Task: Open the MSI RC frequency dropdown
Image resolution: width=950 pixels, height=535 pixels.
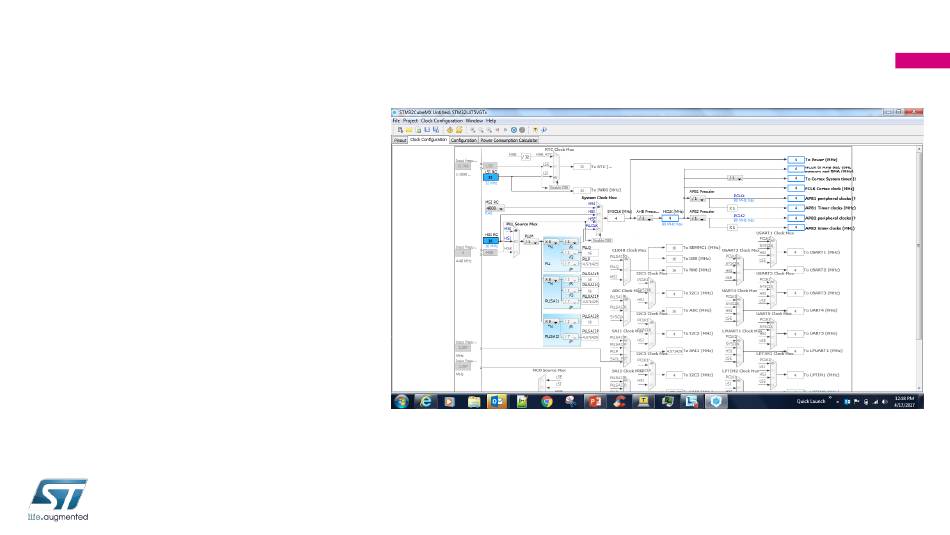Action: pos(494,208)
